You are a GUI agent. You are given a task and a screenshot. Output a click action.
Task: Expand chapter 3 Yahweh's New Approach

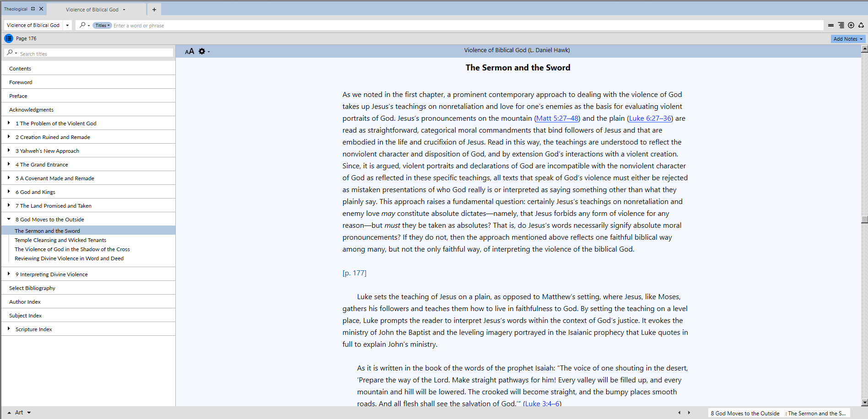tap(9, 150)
